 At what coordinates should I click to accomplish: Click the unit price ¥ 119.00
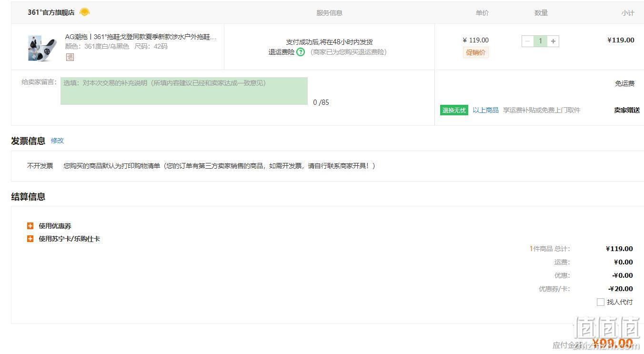[x=475, y=40]
